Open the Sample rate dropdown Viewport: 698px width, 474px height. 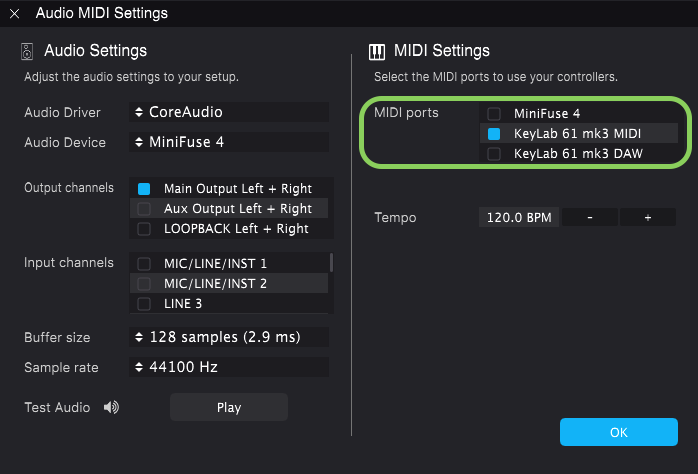tap(229, 367)
